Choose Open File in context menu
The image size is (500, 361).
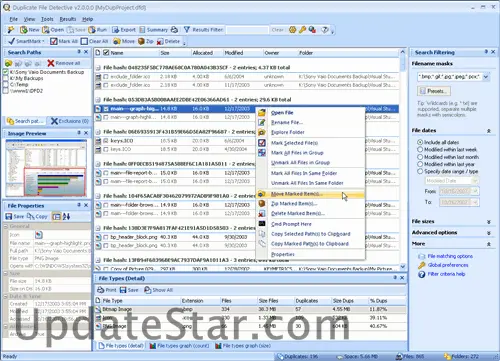click(x=310, y=113)
